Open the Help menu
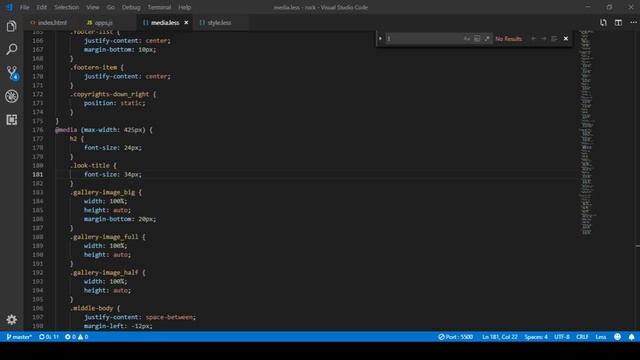Screen dimensions: 640x360 click(184, 7)
